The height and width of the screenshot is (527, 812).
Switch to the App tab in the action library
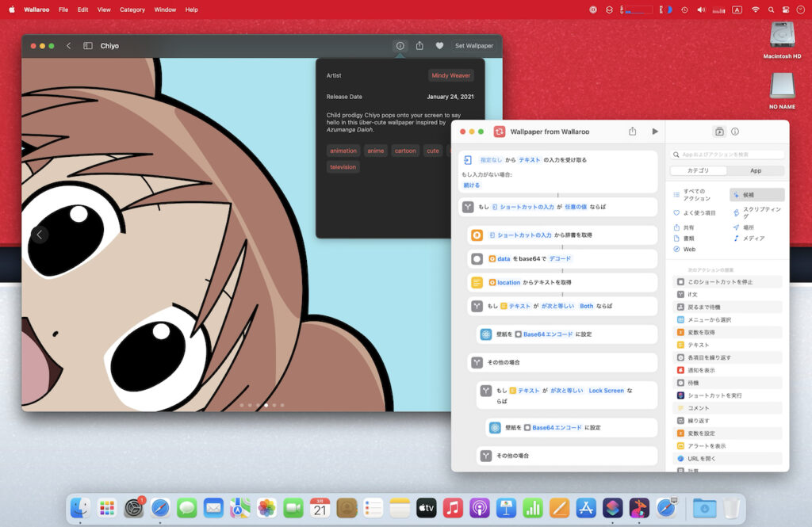click(x=754, y=170)
